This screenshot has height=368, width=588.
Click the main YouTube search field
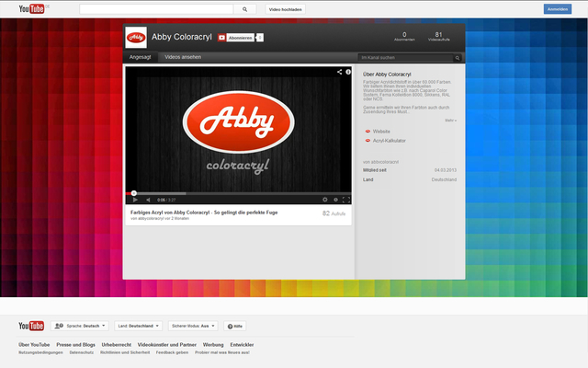pos(156,9)
